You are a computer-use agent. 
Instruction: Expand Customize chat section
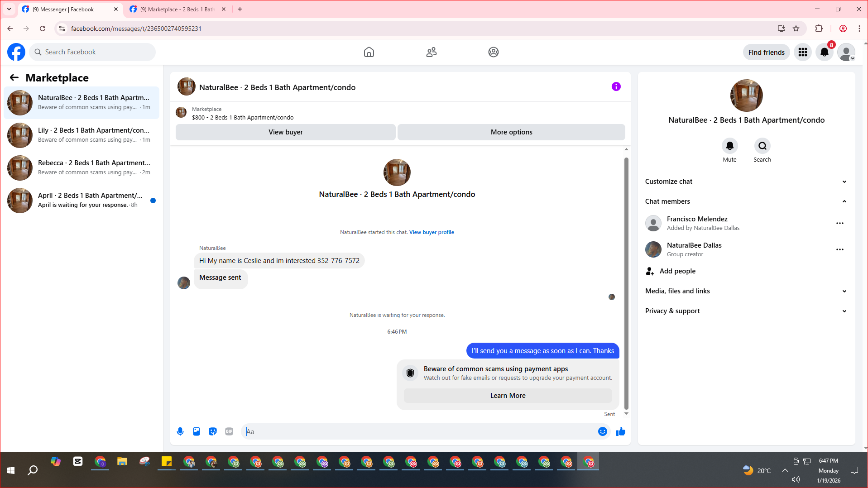pyautogui.click(x=746, y=182)
